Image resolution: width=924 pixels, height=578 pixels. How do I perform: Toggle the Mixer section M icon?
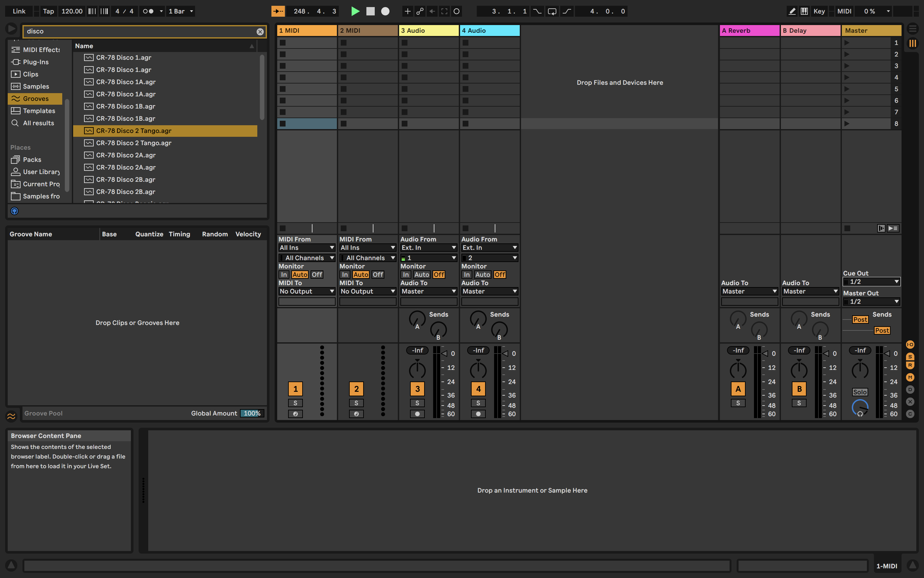pos(910,377)
